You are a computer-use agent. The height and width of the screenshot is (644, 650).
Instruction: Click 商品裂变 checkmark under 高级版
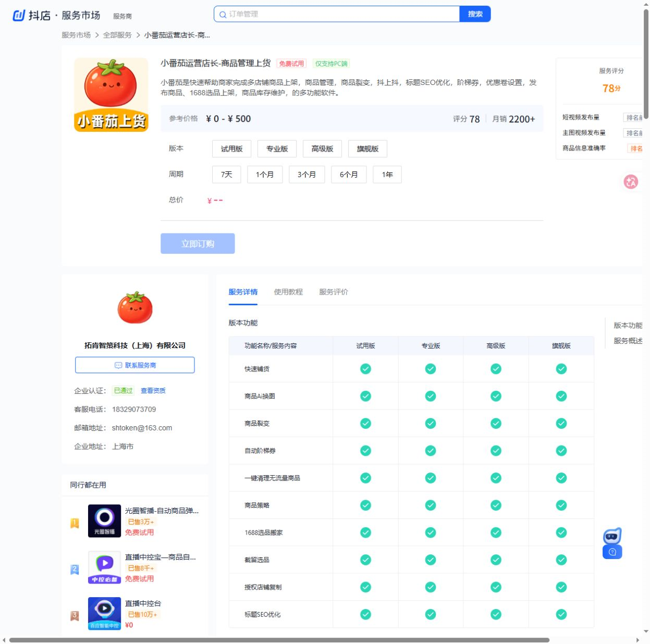(x=496, y=424)
